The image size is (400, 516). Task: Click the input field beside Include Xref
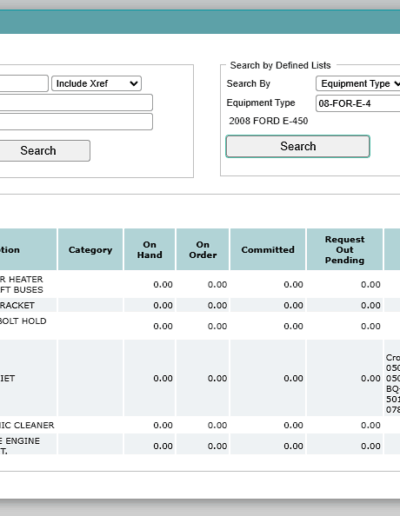click(24, 83)
